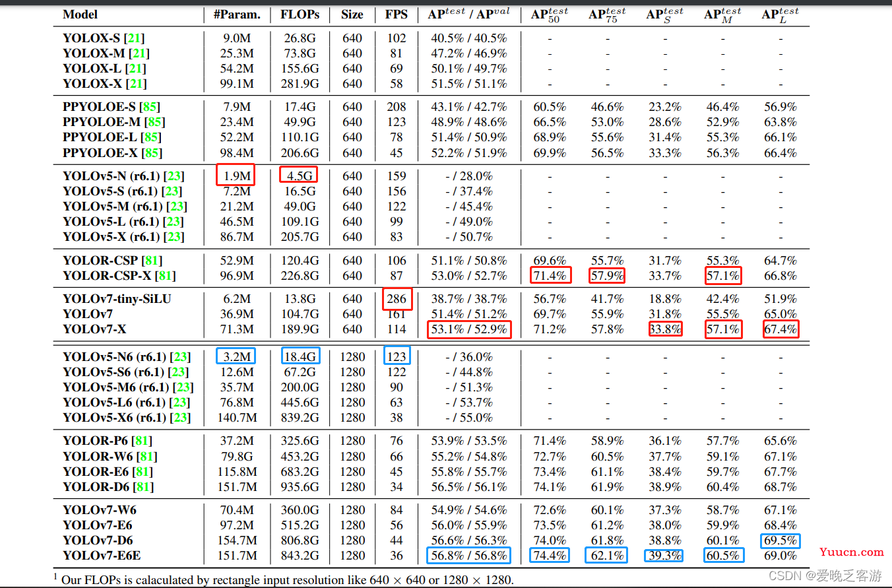Select the - / 55.0% cell of YOLOv5-X6
892x588 pixels.
(469, 418)
